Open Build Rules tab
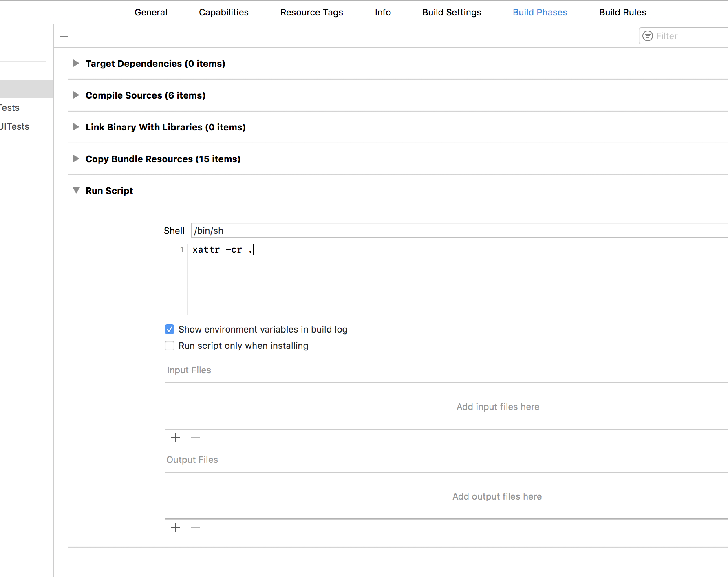728x577 pixels. (x=622, y=12)
